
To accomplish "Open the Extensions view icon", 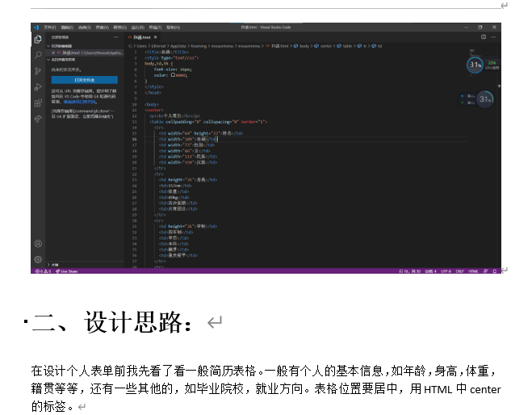I will (x=38, y=103).
